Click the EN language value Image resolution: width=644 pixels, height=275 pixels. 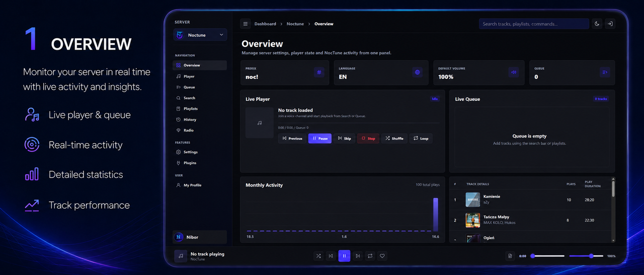(343, 77)
